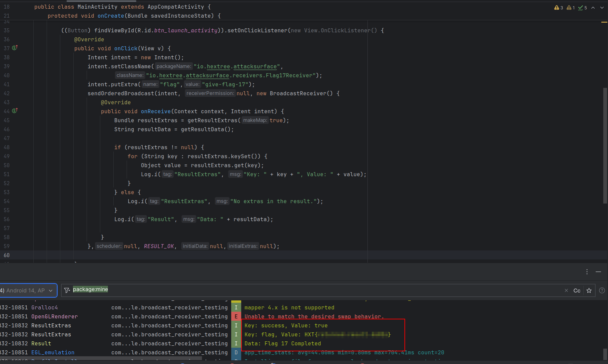
Task: Click the MainActivity class sticky header line
Action: pos(123,7)
